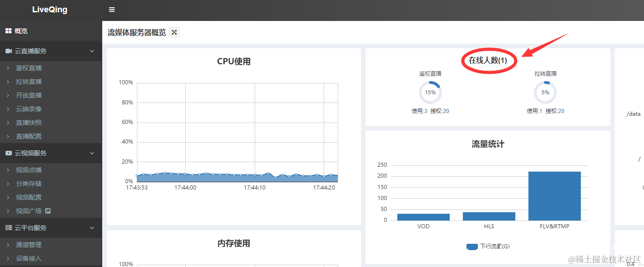Click the 鉴权直播 15% ring gauge
This screenshot has height=267, width=644.
pos(430,92)
